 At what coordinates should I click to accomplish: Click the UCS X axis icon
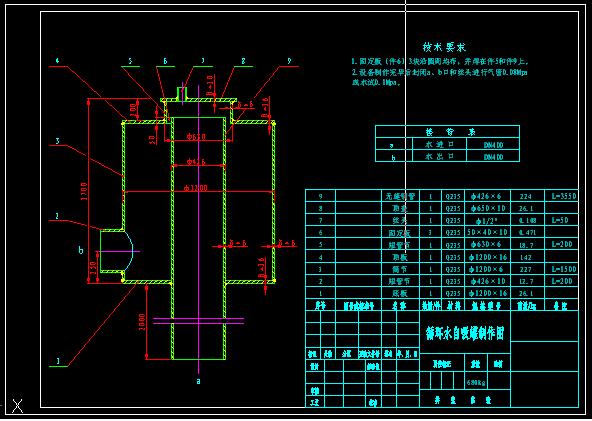[17, 406]
